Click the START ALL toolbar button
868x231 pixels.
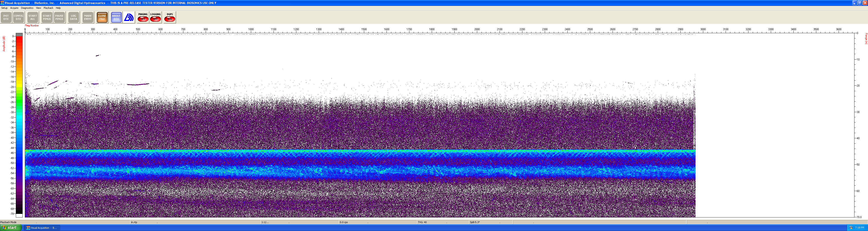point(33,18)
